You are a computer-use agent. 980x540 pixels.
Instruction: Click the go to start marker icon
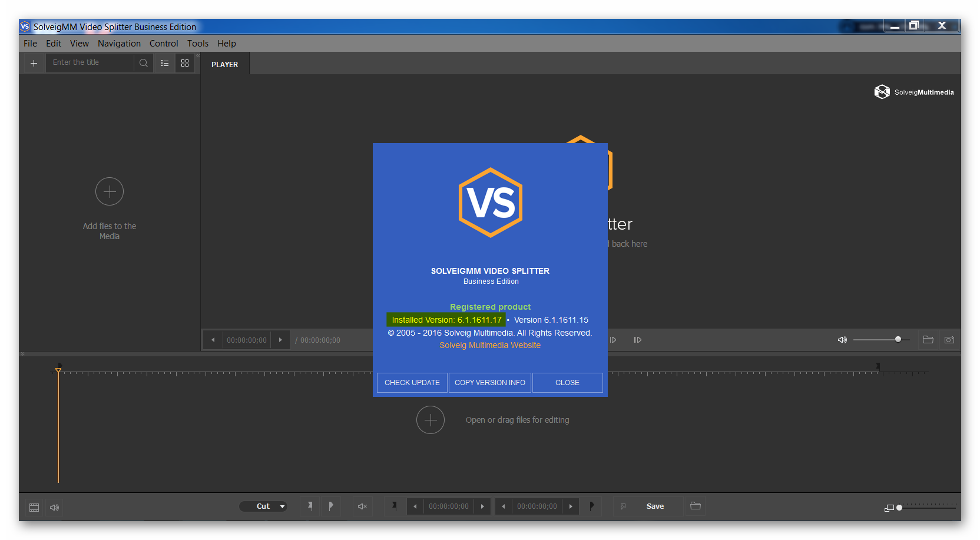(x=394, y=506)
